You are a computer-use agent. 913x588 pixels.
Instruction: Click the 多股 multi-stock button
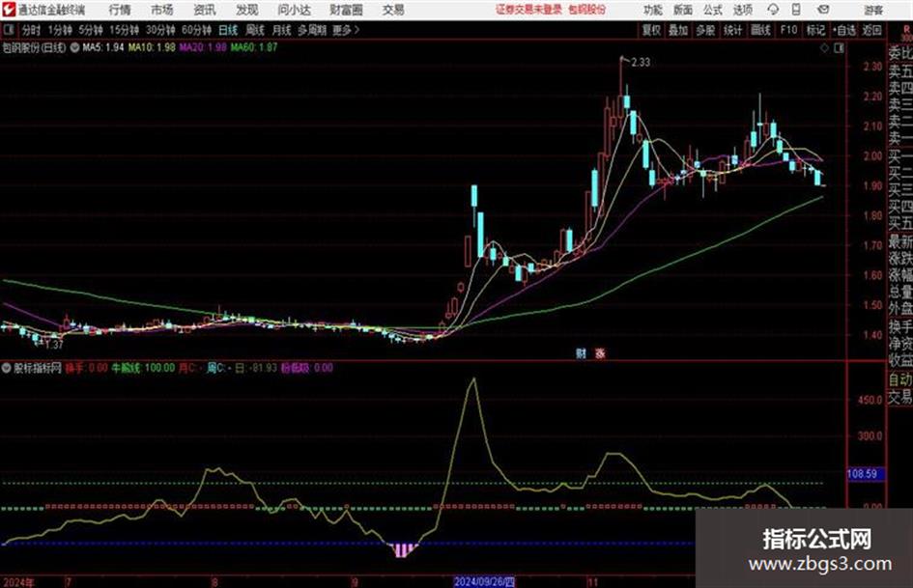tap(705, 30)
